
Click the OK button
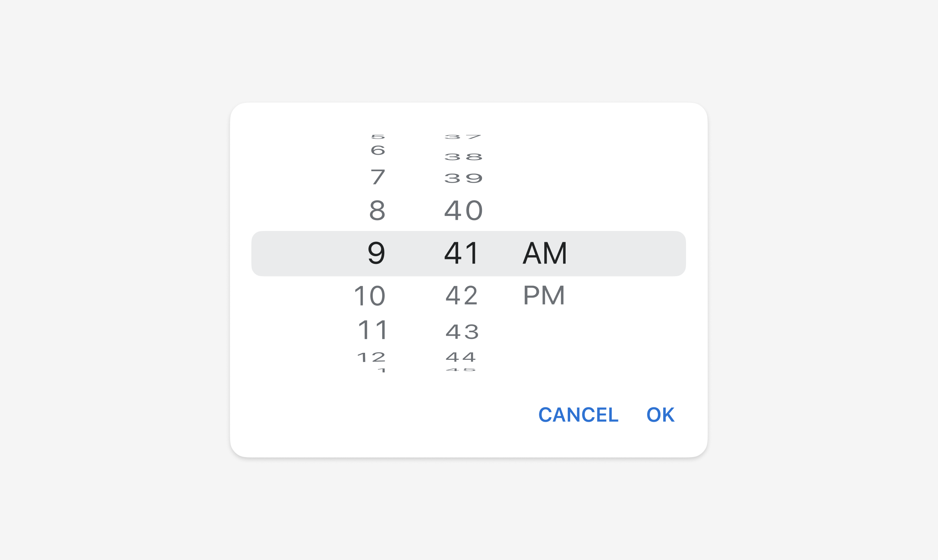coord(660,415)
